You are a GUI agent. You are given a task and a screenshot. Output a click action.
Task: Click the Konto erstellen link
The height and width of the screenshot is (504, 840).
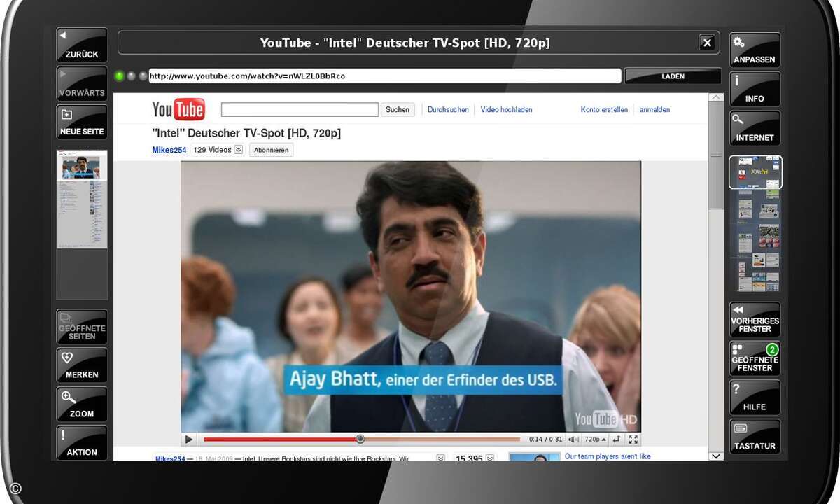pyautogui.click(x=604, y=110)
